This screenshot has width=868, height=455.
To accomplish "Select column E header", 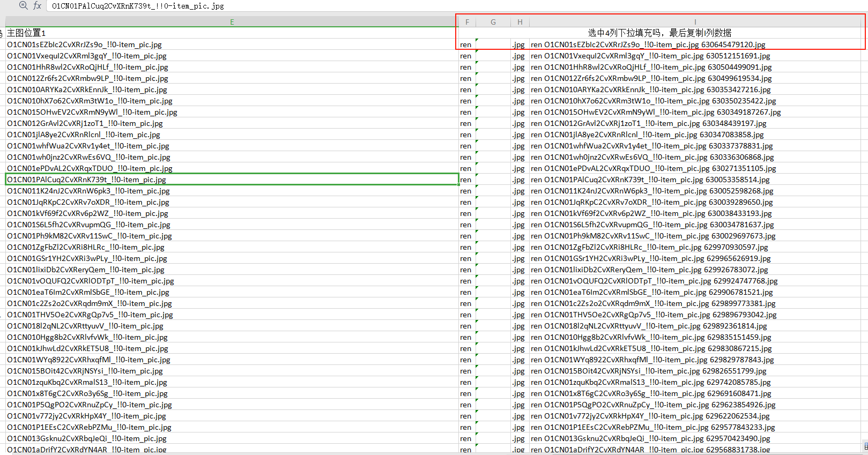I will pyautogui.click(x=232, y=22).
